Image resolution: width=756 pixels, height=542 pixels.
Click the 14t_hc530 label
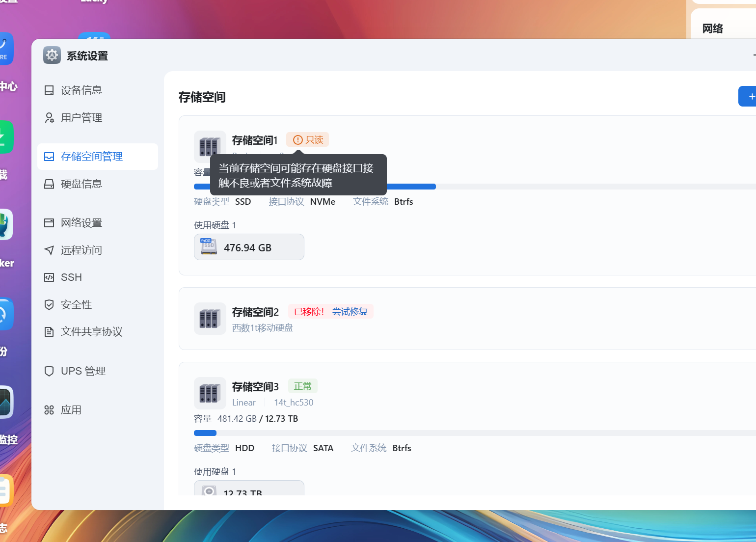[x=294, y=403]
